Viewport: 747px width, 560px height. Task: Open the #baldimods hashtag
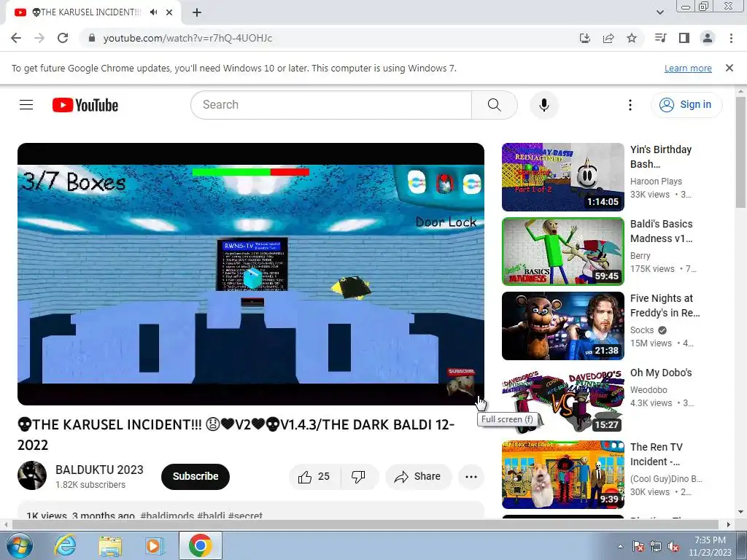(x=167, y=516)
